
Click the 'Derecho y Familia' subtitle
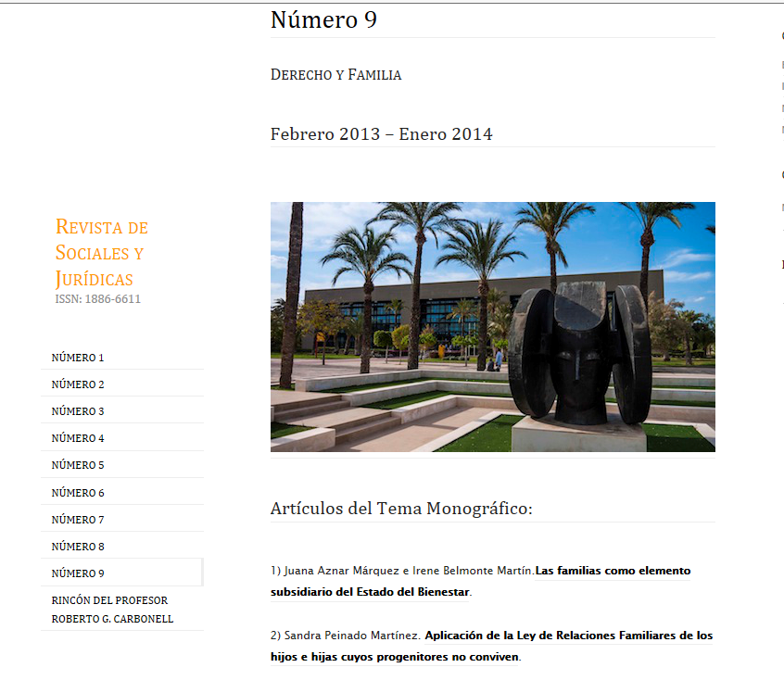[335, 75]
